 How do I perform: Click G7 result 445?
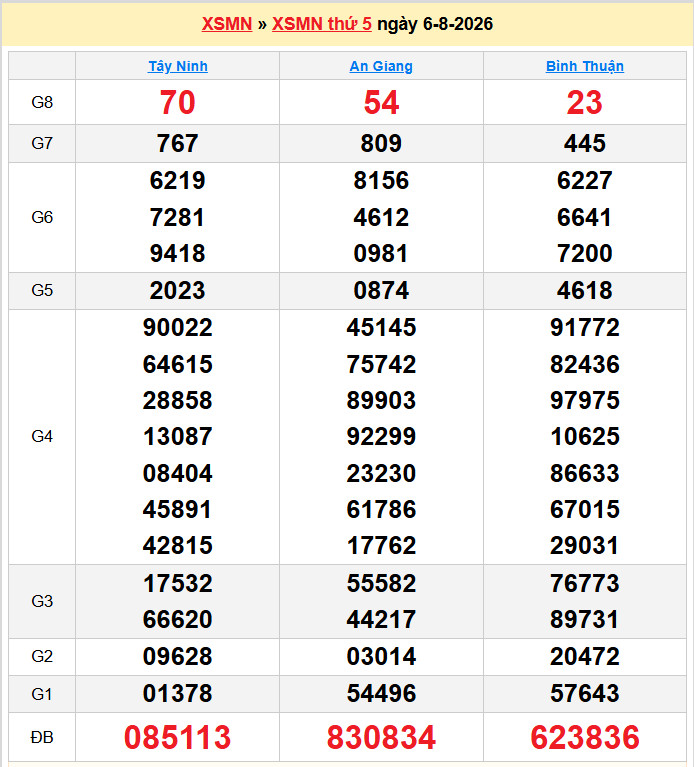tap(585, 143)
